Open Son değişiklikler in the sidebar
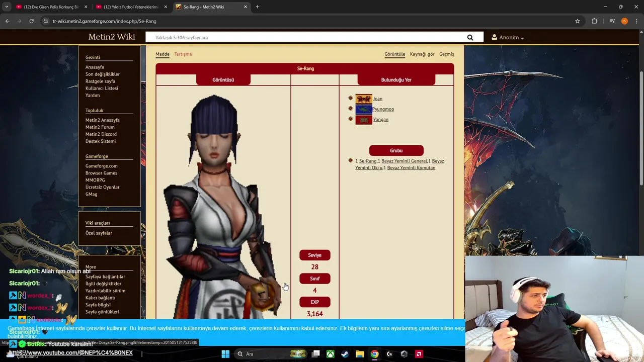 coord(103,74)
